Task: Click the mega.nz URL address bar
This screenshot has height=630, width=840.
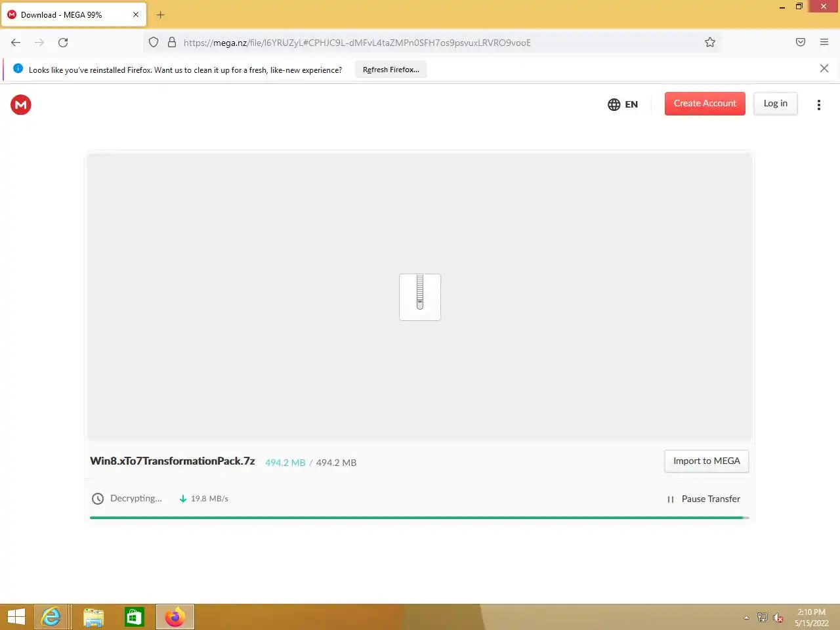Action: click(433, 43)
